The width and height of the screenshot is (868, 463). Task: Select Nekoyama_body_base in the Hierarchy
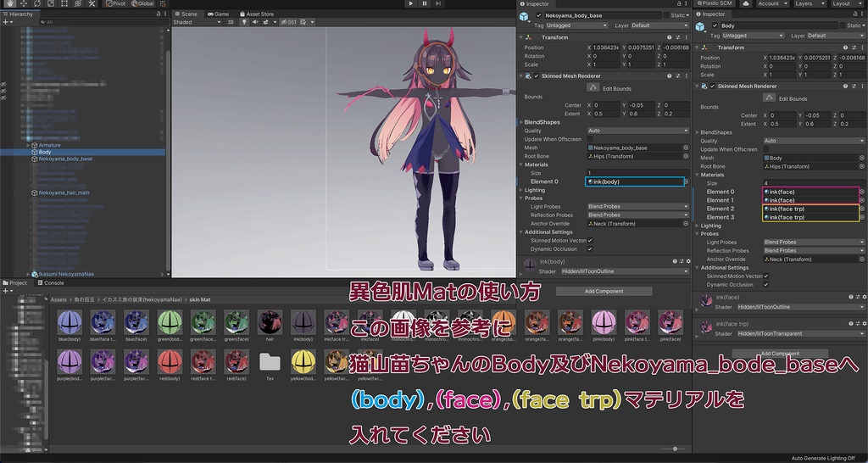65,159
